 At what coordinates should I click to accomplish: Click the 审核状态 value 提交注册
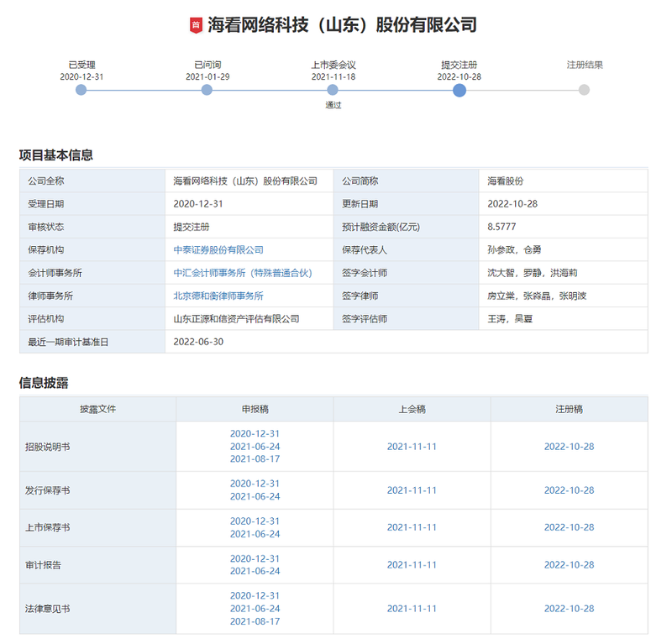pyautogui.click(x=192, y=227)
